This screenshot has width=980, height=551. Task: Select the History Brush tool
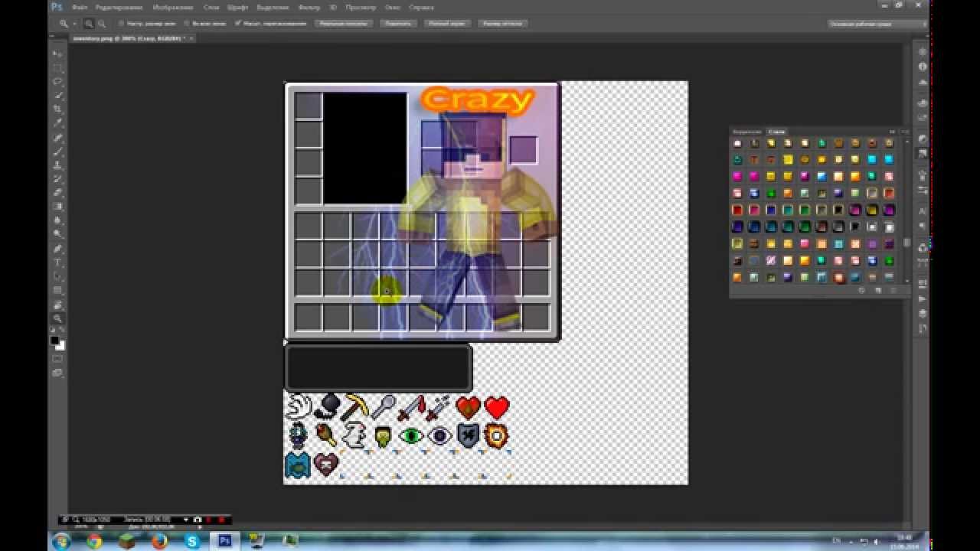pos(57,179)
